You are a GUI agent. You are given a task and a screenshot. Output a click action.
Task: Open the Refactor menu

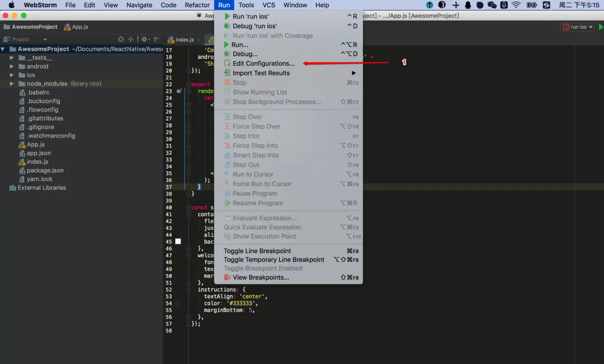197,5
